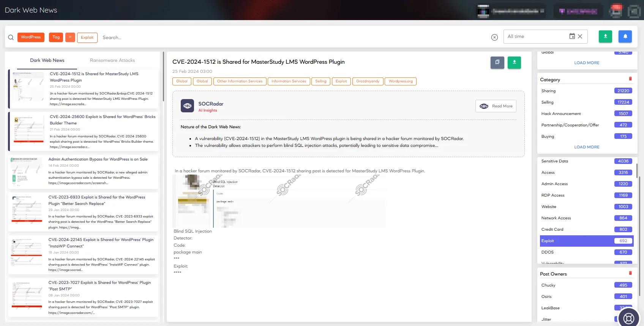Filter by post owner Chucky
The width and height of the screenshot is (644, 326).
587,285
